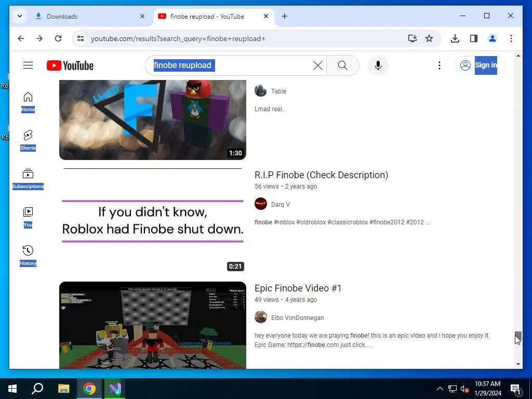Open YouTube settings three-dot menu
Image resolution: width=532 pixels, height=399 pixels.
440,65
